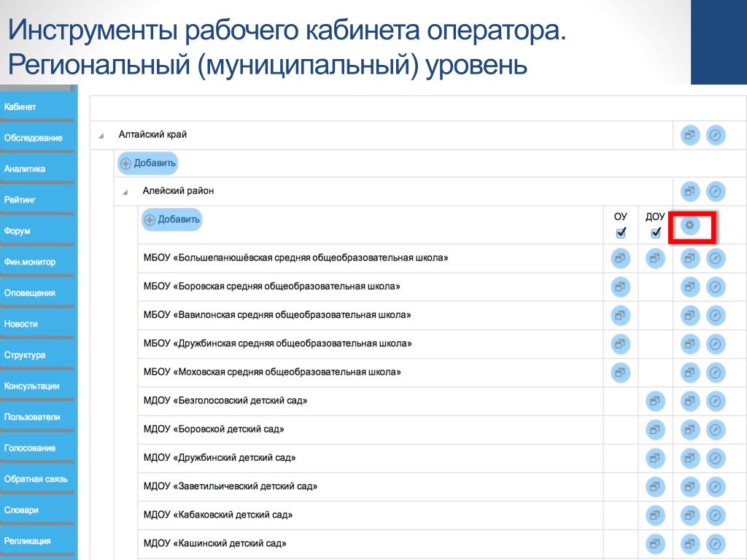Screen dimensions: 747x560
Task: Click ОУ column icon for Дружбинская школа
Action: pyautogui.click(x=620, y=344)
